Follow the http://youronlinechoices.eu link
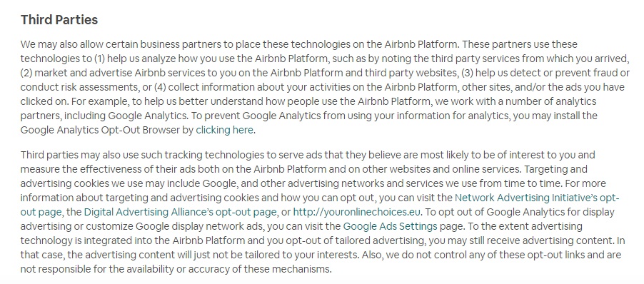The image size is (644, 284). click(x=357, y=212)
